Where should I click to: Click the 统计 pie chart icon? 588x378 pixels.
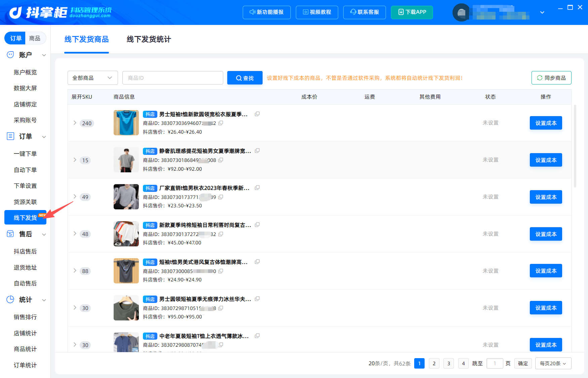pyautogui.click(x=10, y=300)
